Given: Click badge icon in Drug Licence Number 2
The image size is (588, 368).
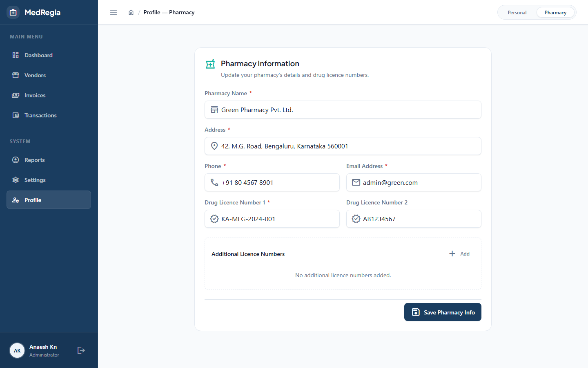Looking at the screenshot, I should pyautogui.click(x=356, y=219).
